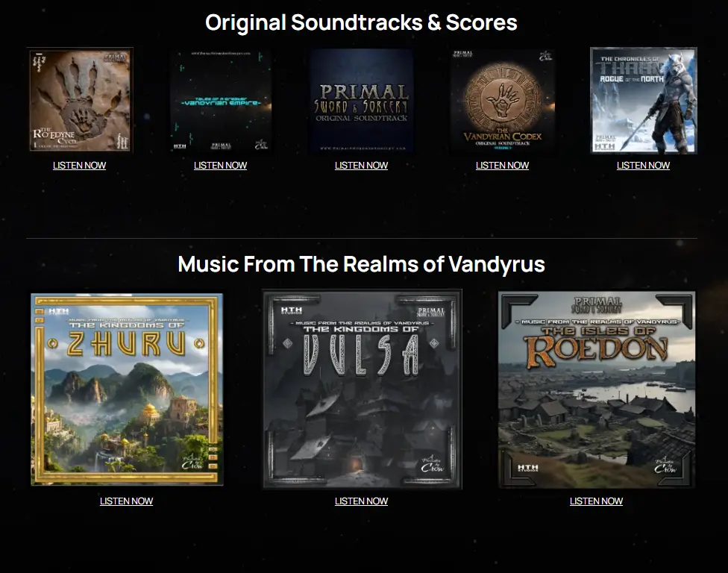Click Listen Now under Kingdoms of Zhuru
Image resolution: width=728 pixels, height=573 pixels.
(126, 501)
